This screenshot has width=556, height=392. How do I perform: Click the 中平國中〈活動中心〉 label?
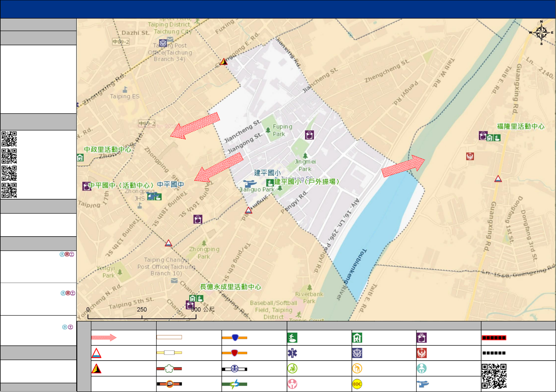(121, 185)
